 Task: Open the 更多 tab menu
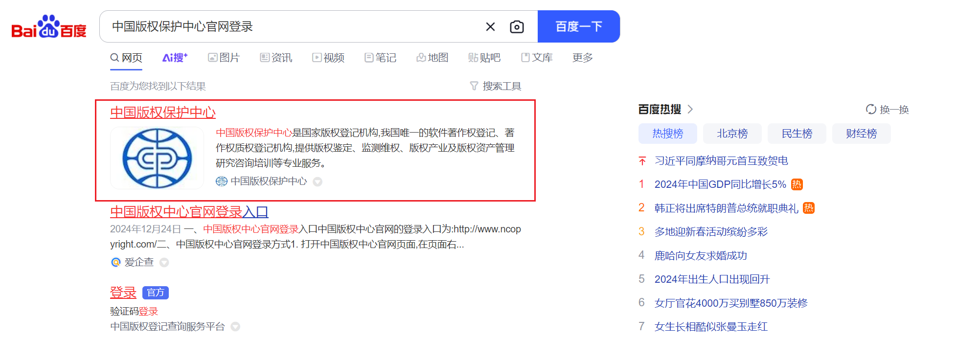[583, 58]
